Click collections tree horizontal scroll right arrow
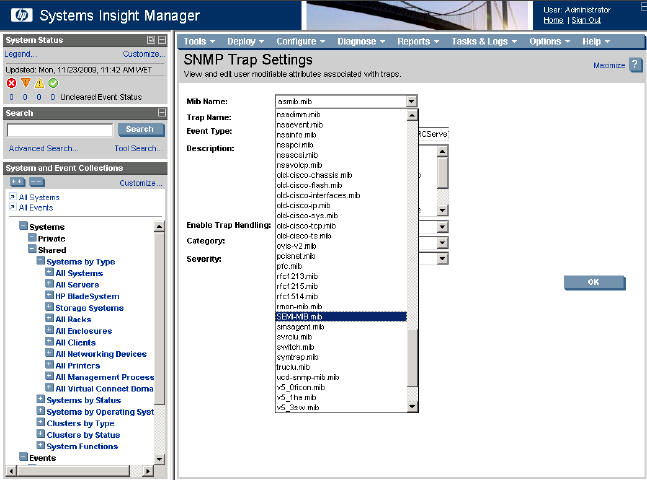The height and width of the screenshot is (480, 647). (148, 471)
